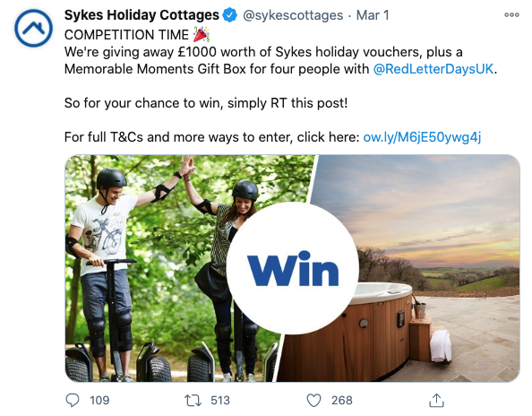This screenshot has height=416, width=532.
Task: Click the 109 replies count
Action: [99, 401]
